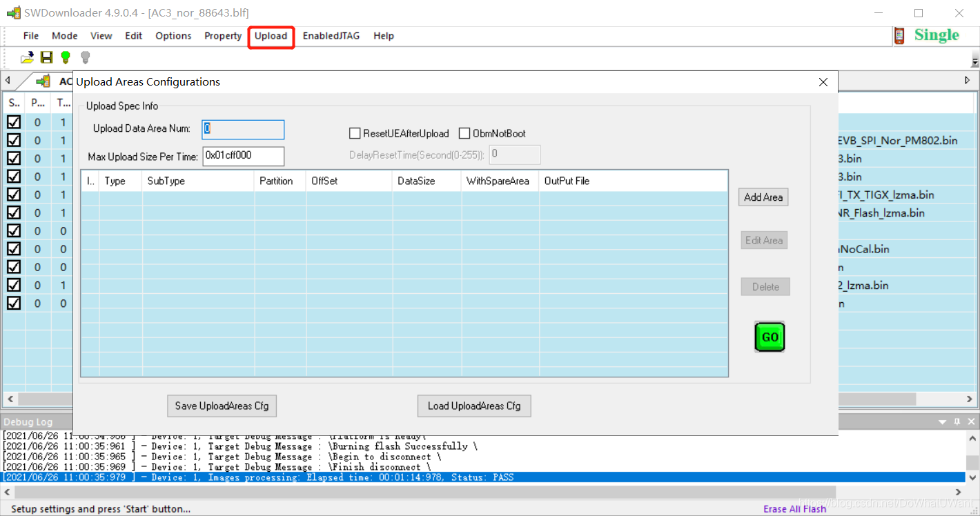Open the Help menu
This screenshot has width=980, height=516.
[x=384, y=36]
